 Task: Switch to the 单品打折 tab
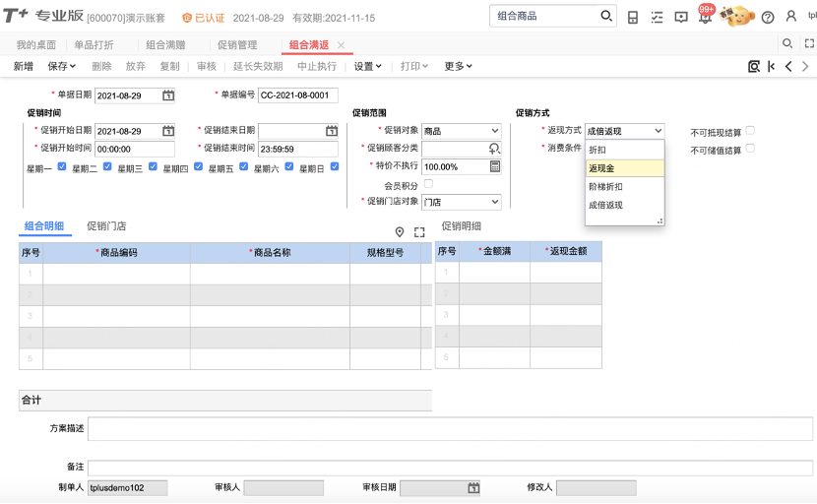point(94,45)
